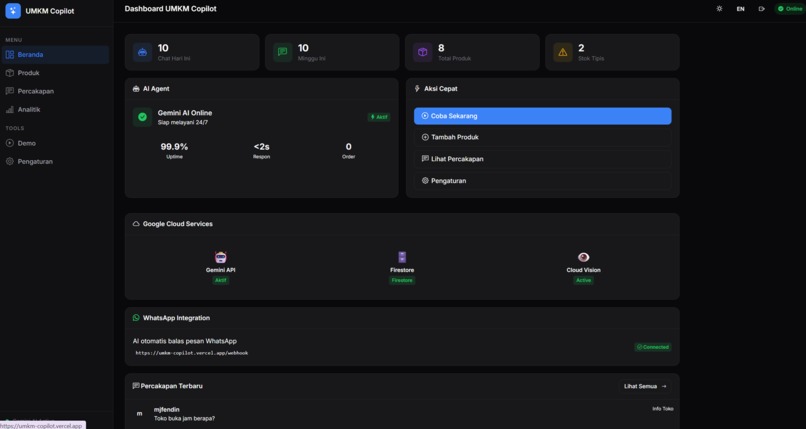Screen dimensions: 806x429
Task: Click the Produk cube icon in sidebar
Action: pos(10,73)
